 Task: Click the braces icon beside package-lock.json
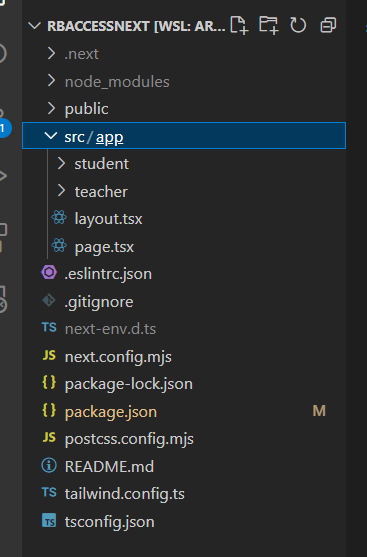pyautogui.click(x=49, y=383)
